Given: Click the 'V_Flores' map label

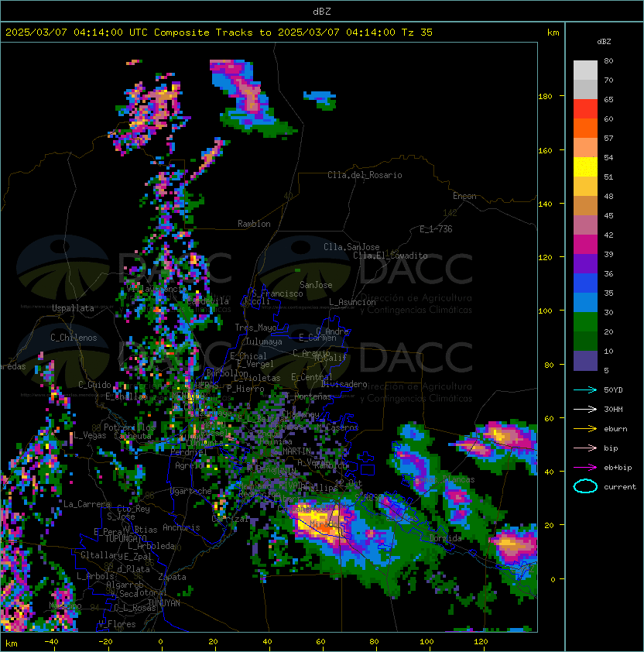Looking at the screenshot, I should pos(117,624).
